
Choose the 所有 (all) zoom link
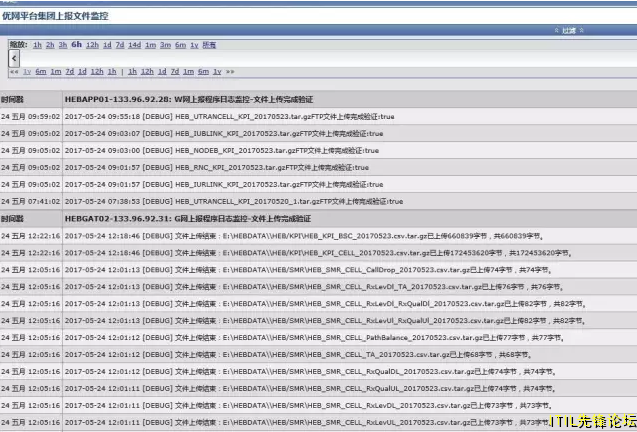click(209, 45)
